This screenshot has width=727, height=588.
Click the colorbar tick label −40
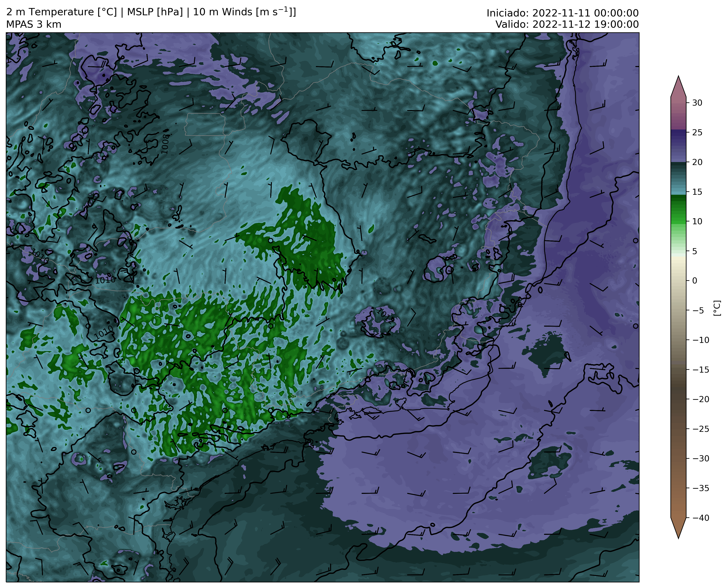[700, 518]
